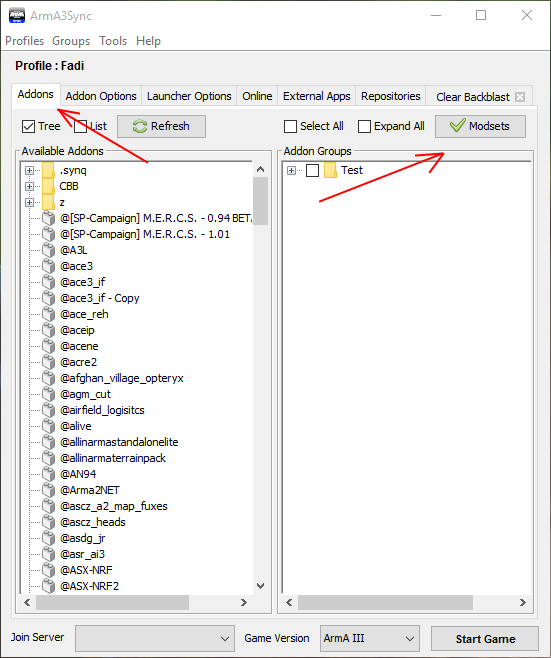Switch to the Addon Options tab
The image size is (551, 658).
101,96
